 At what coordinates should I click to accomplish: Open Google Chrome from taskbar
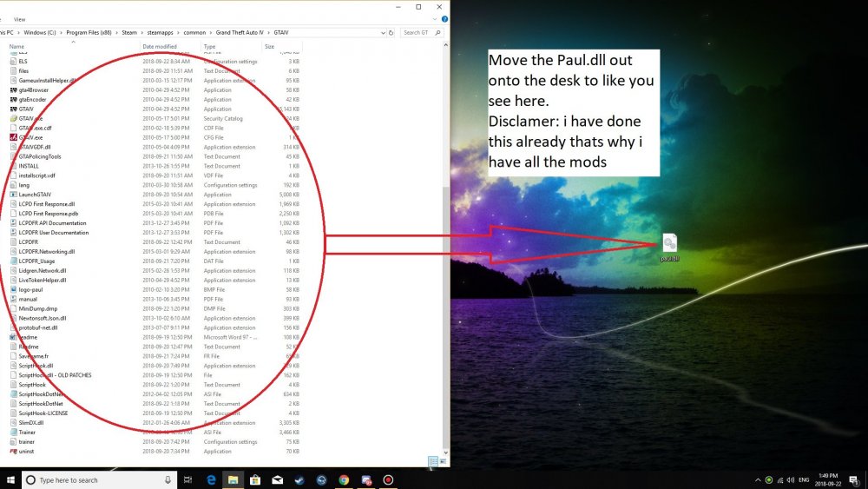[x=344, y=480]
